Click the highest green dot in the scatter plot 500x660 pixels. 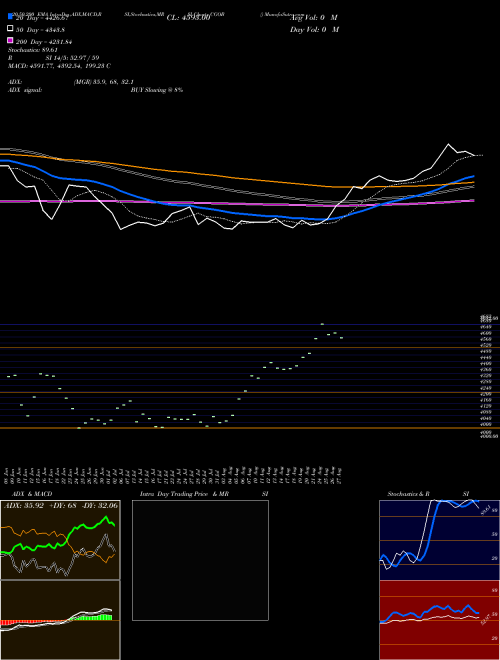click(x=322, y=324)
